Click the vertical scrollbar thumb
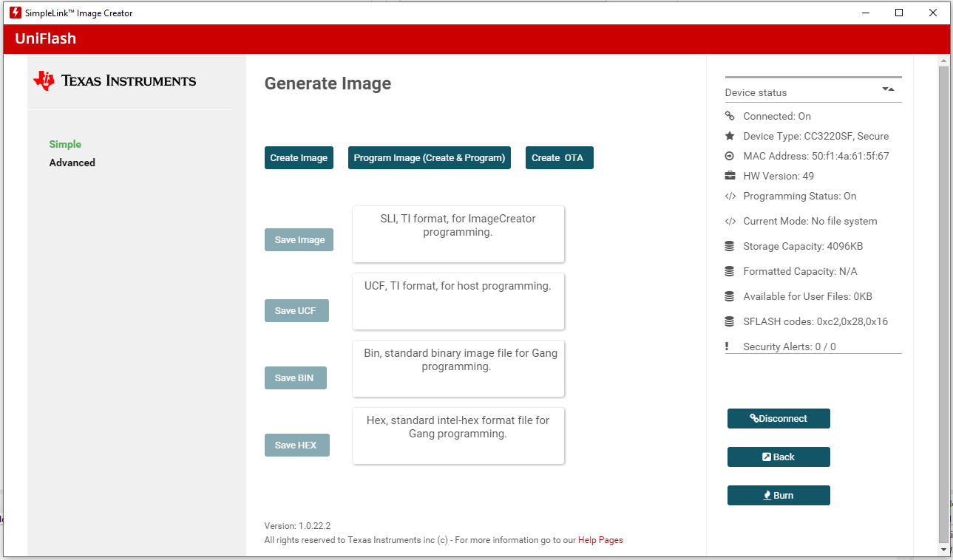953x560 pixels. [x=943, y=304]
